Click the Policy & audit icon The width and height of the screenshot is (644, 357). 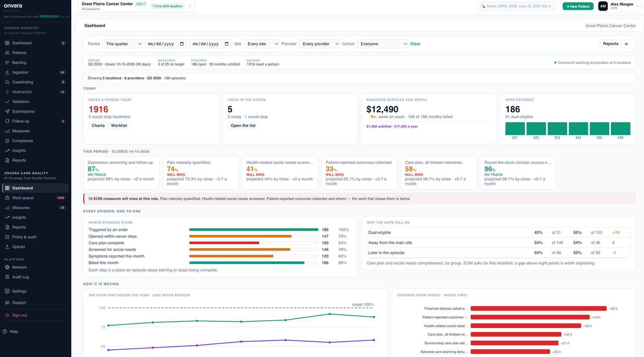click(x=7, y=237)
